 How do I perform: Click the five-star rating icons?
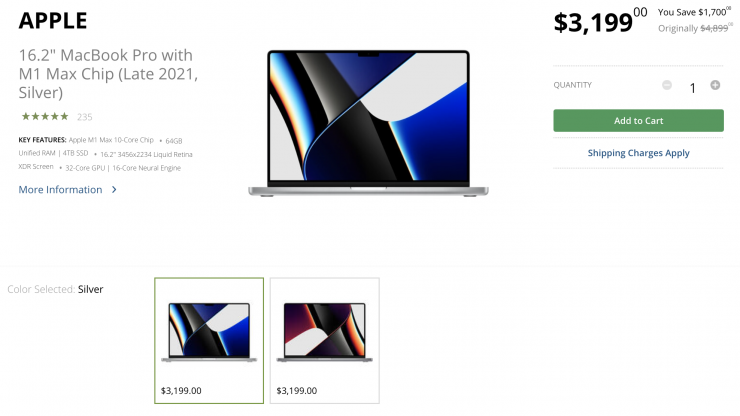point(45,117)
